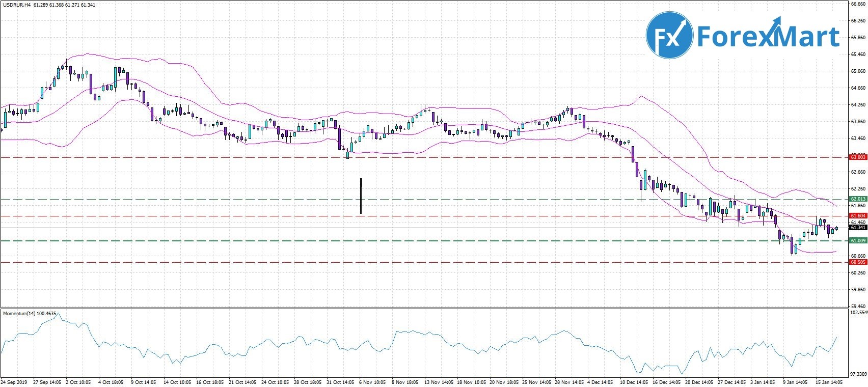Select the red 63.003 price level tag

(x=858, y=157)
